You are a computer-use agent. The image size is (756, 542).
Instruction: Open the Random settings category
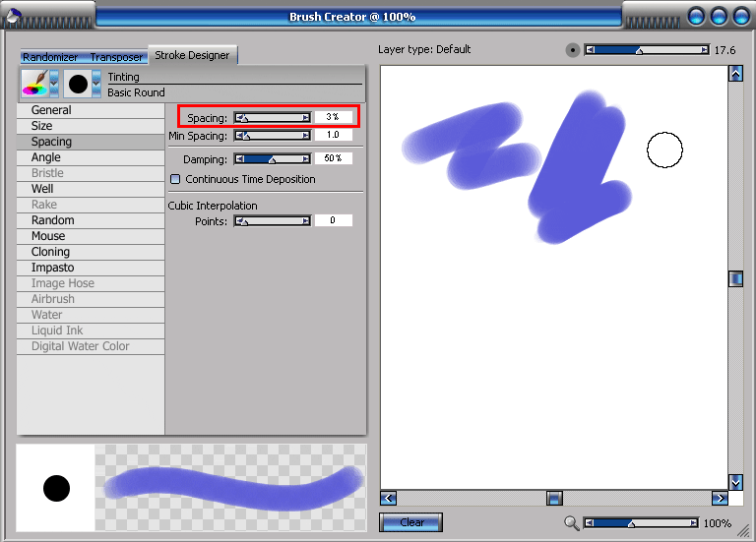[91, 220]
